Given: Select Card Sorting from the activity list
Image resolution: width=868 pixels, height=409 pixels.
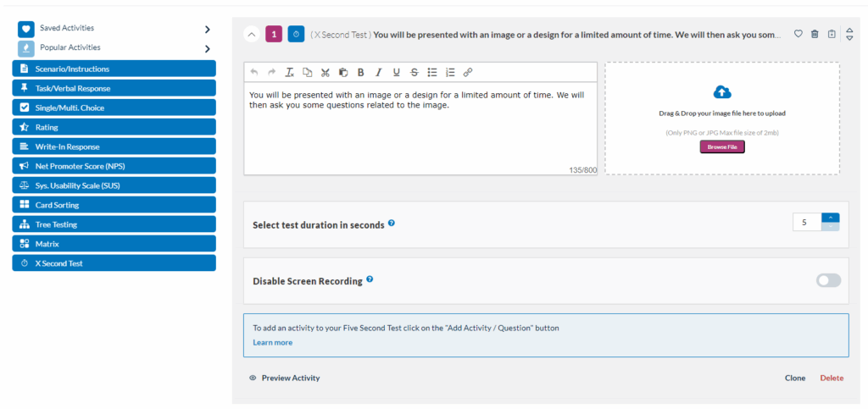Looking at the screenshot, I should [x=114, y=205].
